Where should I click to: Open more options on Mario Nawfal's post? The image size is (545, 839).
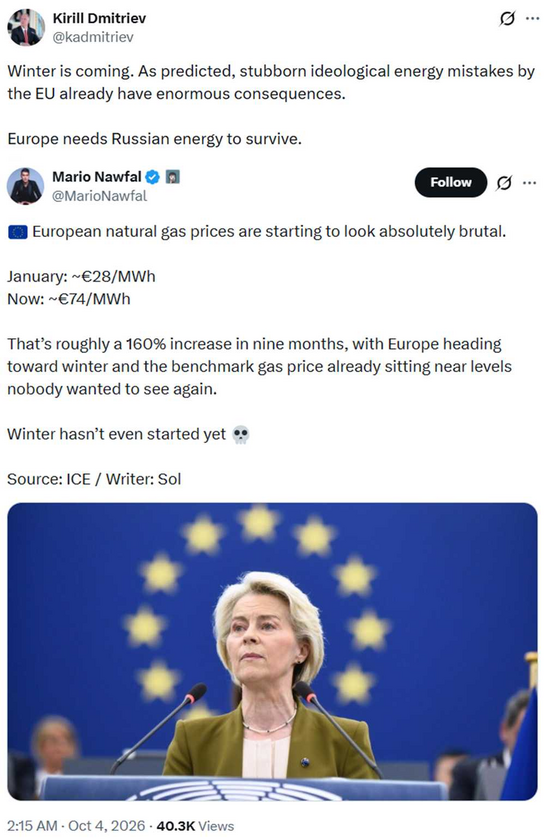529,183
